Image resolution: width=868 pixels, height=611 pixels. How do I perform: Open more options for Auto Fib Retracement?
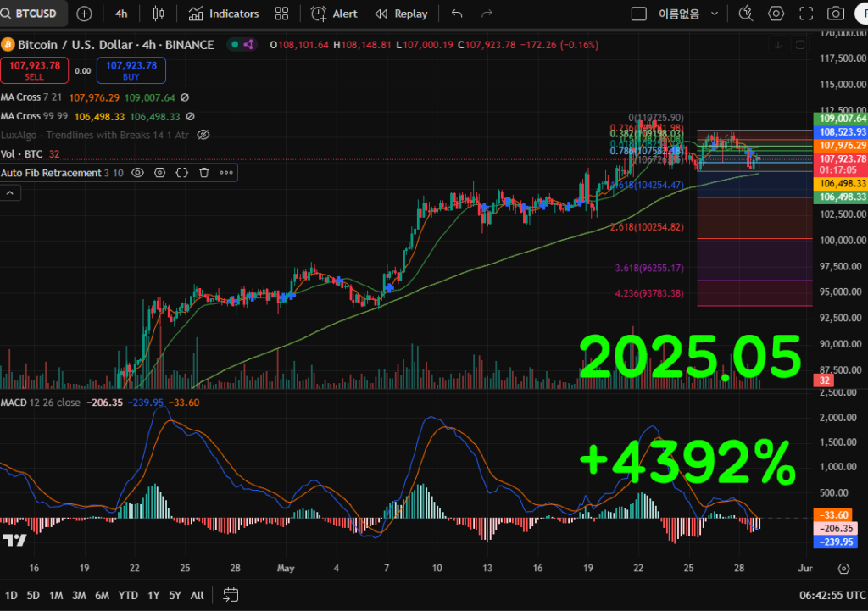coord(225,173)
